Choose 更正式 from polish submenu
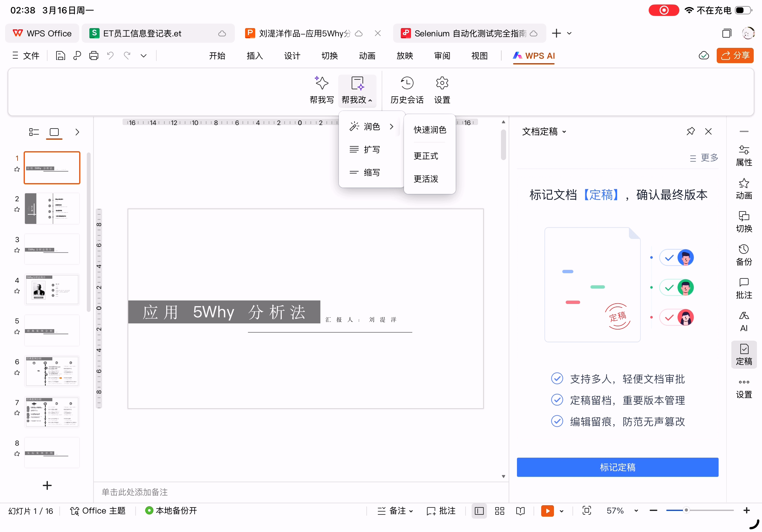The height and width of the screenshot is (532, 762). pos(426,156)
